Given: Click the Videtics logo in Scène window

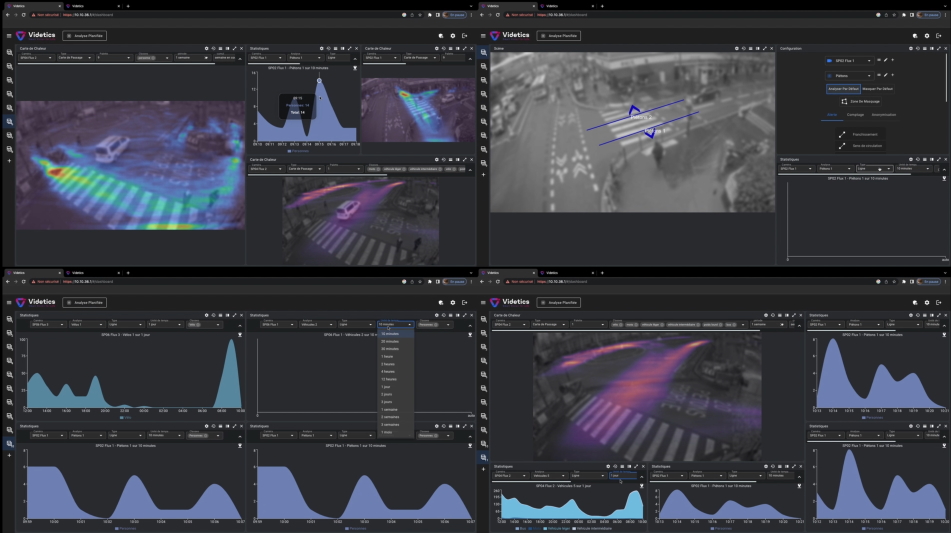Looking at the screenshot, I should [510, 35].
